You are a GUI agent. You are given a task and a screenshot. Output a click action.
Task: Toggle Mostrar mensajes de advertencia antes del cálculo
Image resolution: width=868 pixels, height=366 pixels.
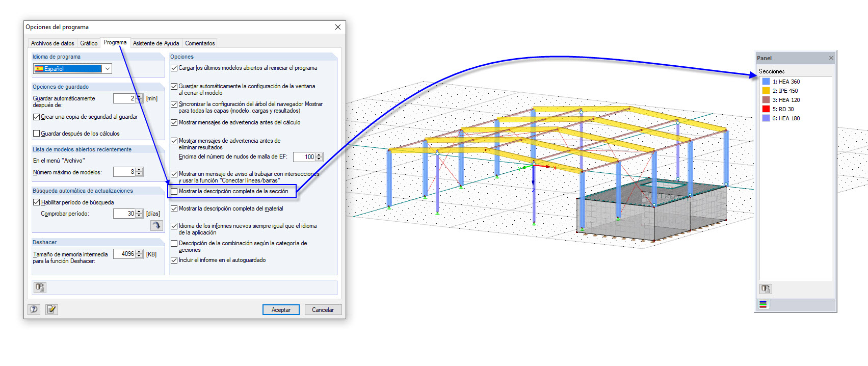pos(174,122)
